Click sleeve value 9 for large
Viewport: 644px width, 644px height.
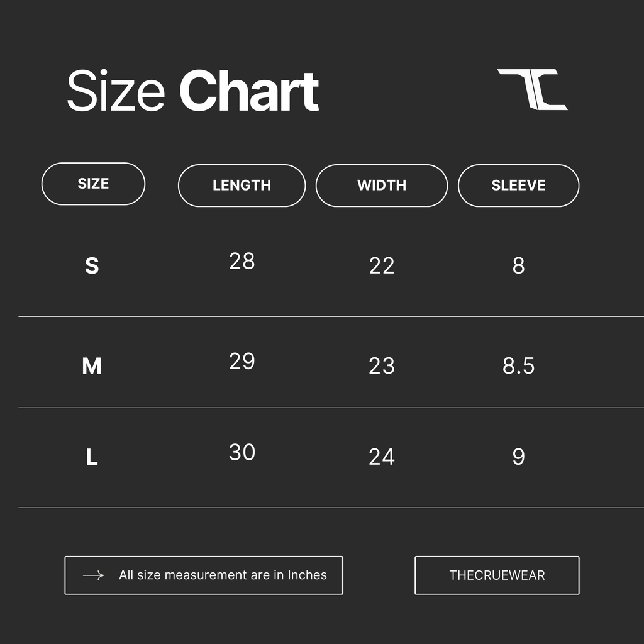tap(518, 457)
